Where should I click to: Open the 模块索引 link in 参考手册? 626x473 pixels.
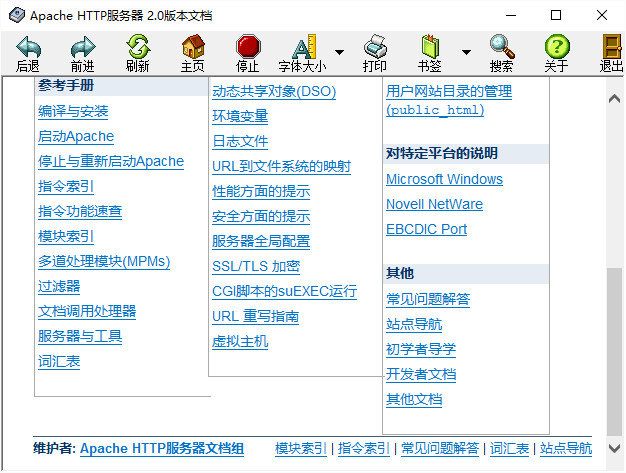tap(66, 236)
